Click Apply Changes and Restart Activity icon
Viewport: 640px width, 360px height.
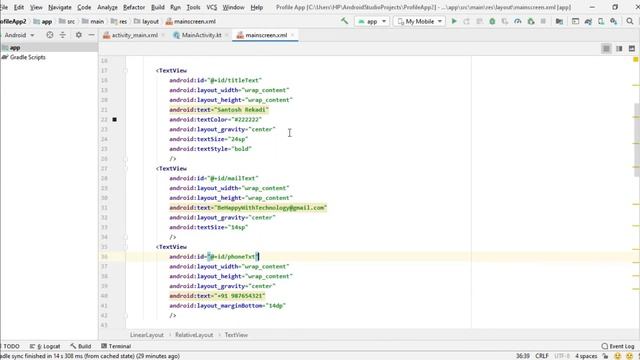pyautogui.click(x=467, y=21)
